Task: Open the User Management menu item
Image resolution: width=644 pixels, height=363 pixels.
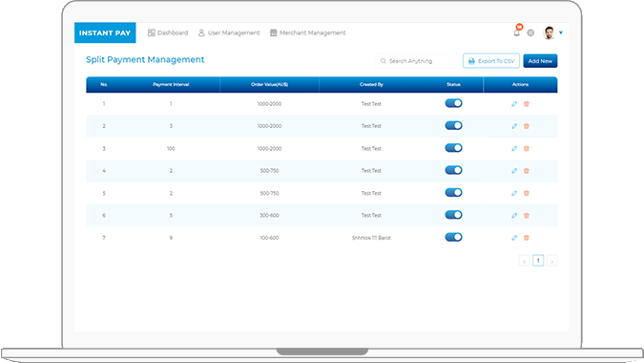Action: coord(229,32)
